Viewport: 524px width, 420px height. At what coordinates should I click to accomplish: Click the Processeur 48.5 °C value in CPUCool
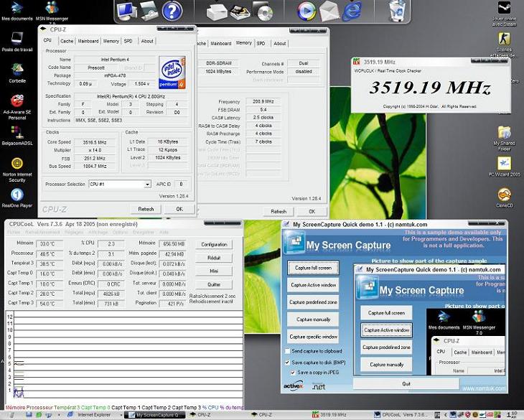pos(50,254)
